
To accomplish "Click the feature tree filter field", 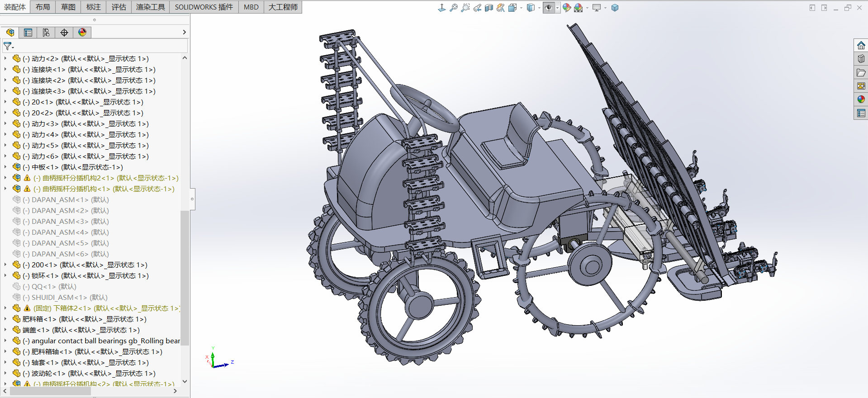I will pos(95,46).
